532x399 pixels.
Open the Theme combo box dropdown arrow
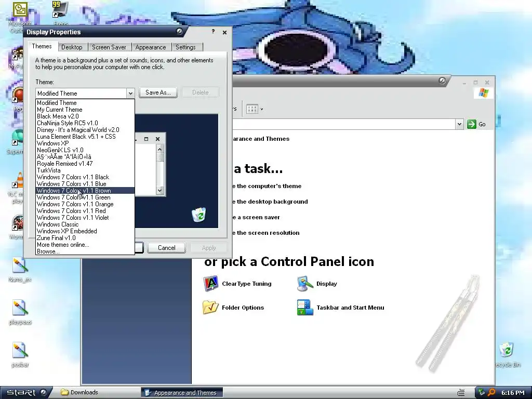[x=130, y=94]
